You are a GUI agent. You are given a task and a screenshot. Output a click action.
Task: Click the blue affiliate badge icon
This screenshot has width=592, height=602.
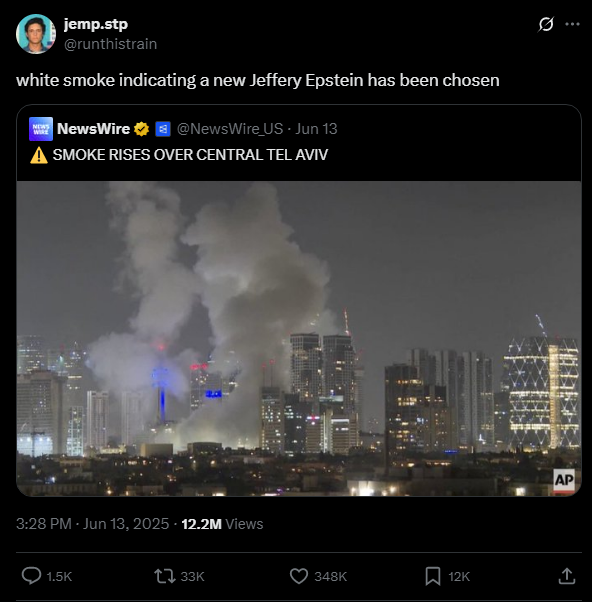163,129
